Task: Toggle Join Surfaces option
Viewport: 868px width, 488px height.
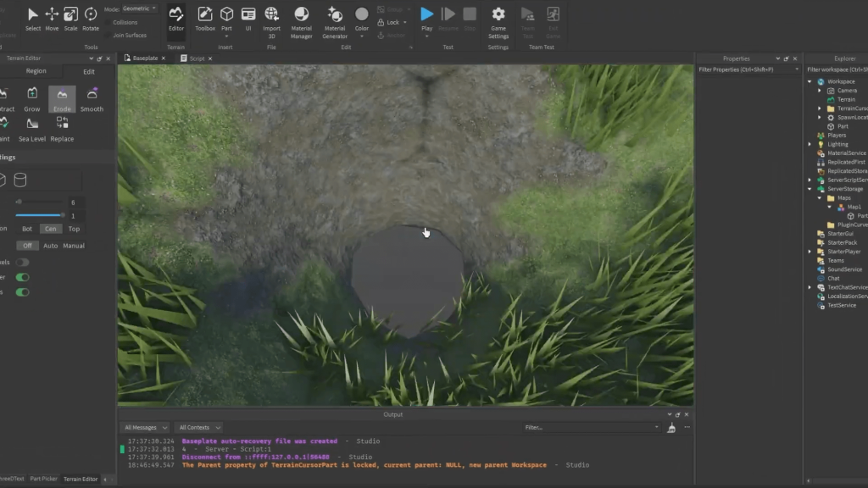Action: 130,35
